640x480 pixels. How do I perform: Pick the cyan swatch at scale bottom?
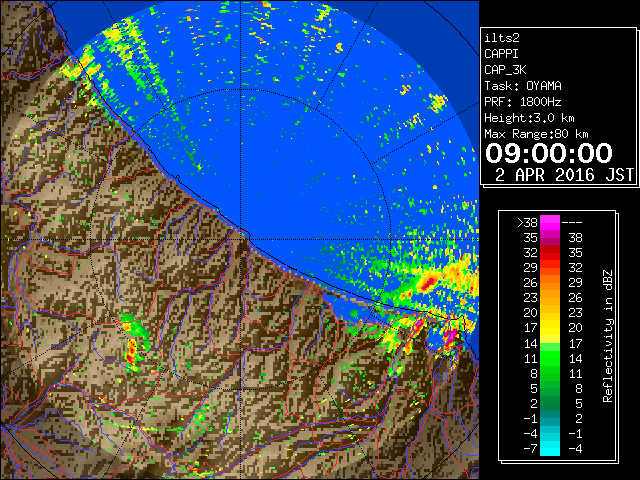[550, 448]
